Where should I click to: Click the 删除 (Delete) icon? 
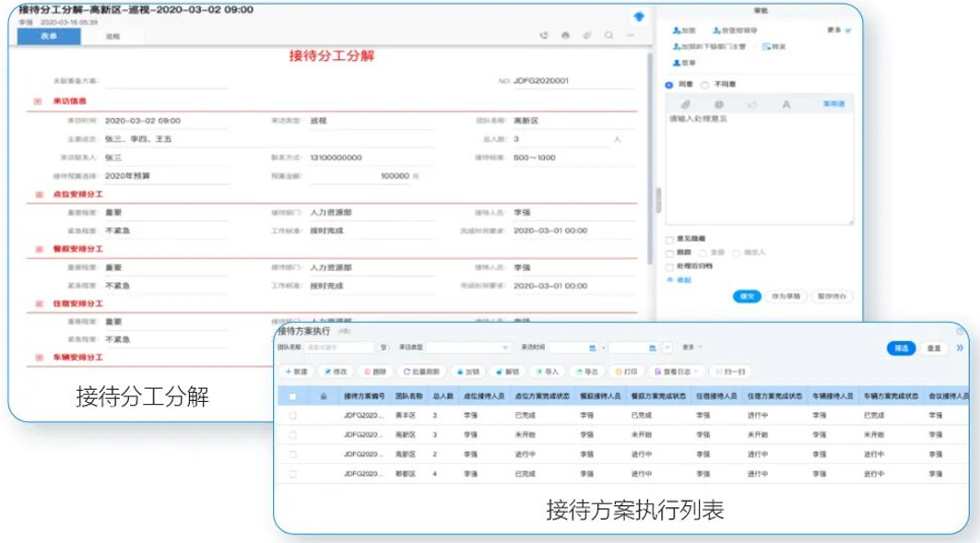[374, 372]
